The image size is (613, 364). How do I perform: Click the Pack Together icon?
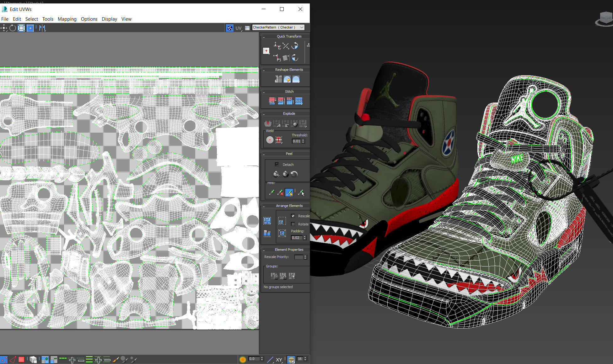click(x=282, y=221)
